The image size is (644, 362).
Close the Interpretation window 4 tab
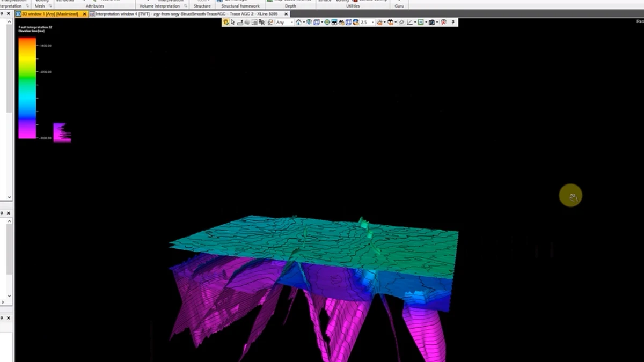(x=286, y=14)
